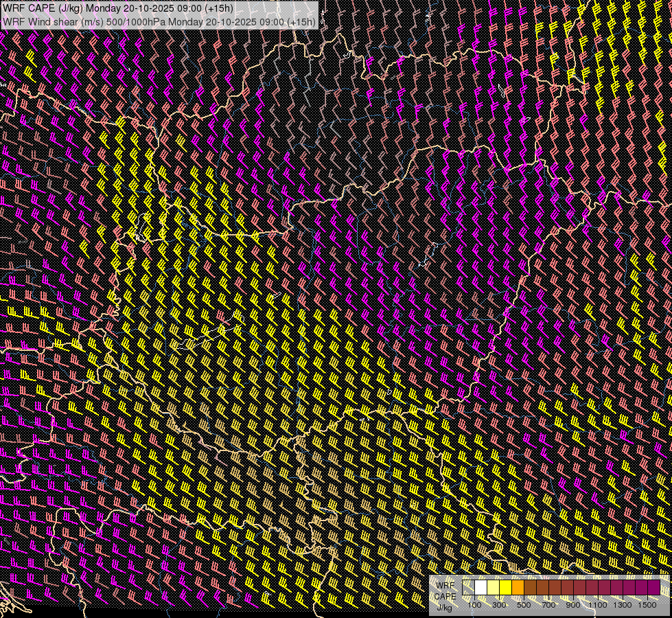This screenshot has width=672, height=618.
Task: Select the first brown swatch after 500
Action: 531,587
